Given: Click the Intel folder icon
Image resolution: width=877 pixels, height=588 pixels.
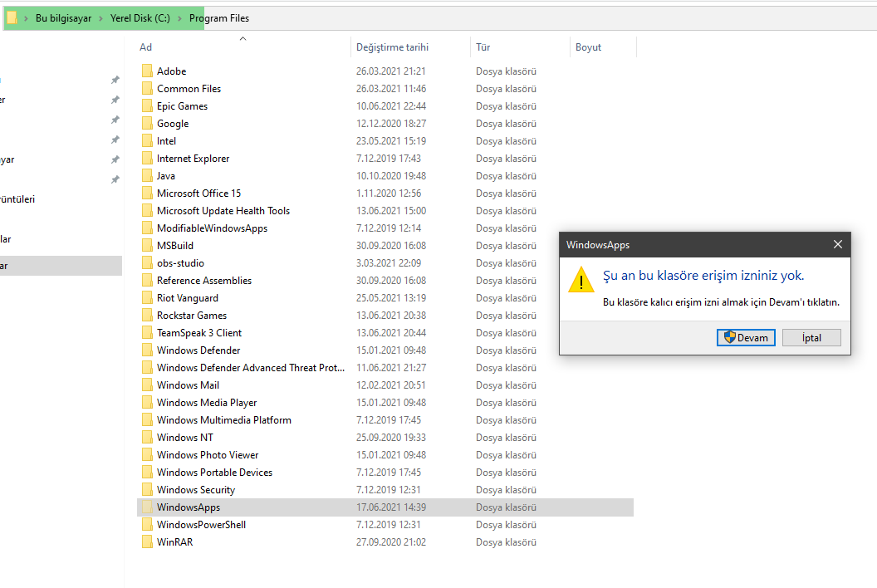Looking at the screenshot, I should point(147,141).
